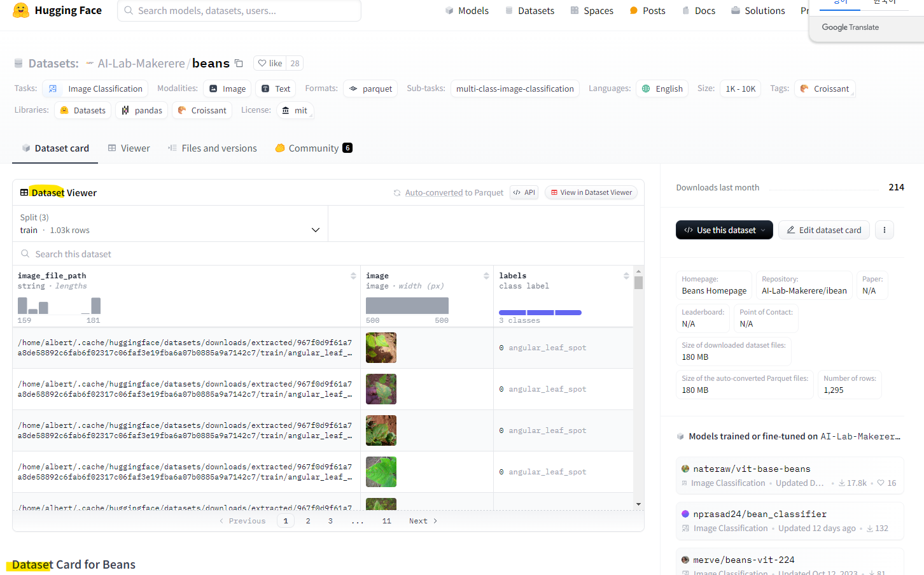924x575 pixels.
Task: Click the like heart button
Action: pos(270,63)
